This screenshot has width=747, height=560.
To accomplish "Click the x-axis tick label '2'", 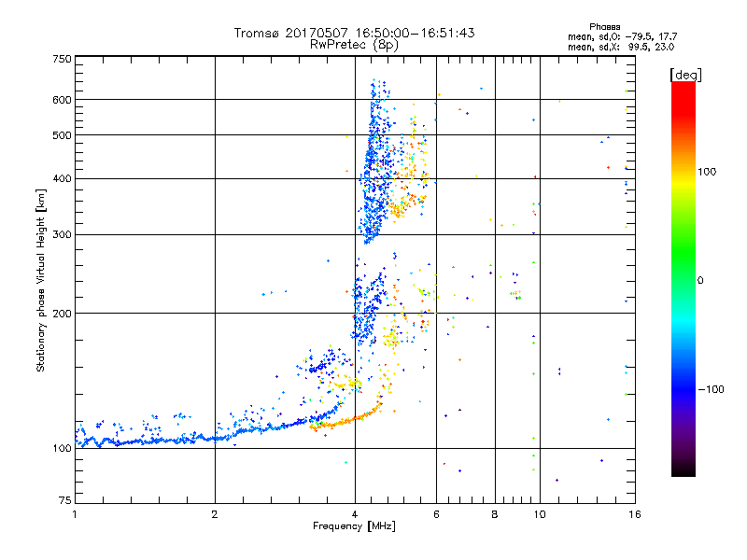I will point(215,514).
